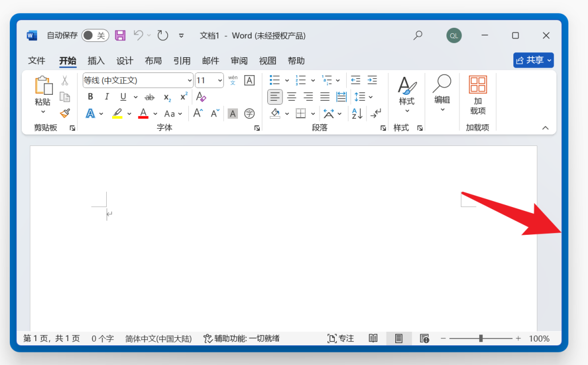Click the Format Painter brush icon

[x=65, y=113]
